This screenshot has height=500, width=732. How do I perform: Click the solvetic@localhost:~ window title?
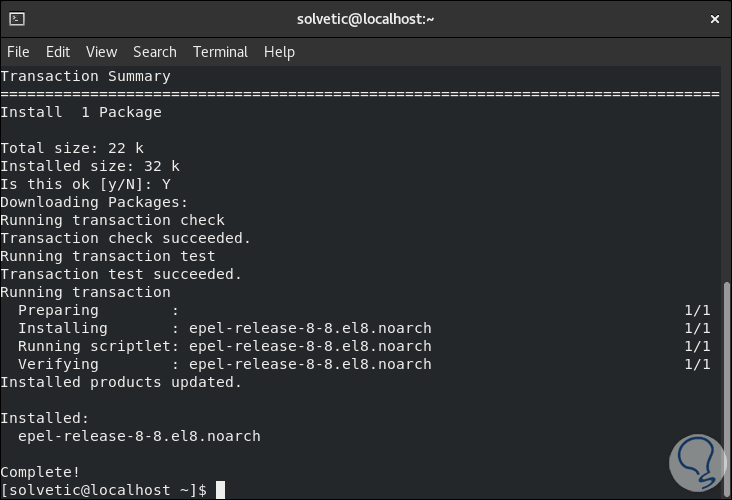366,18
